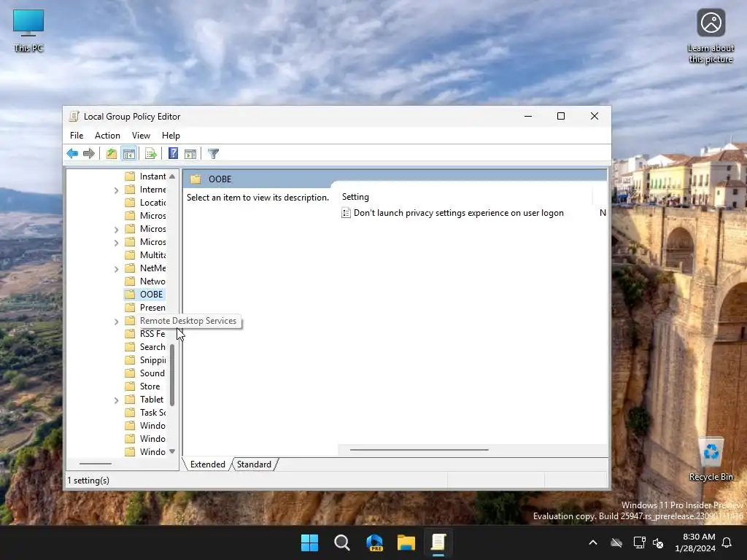Open the taskbar Search icon

342,542
